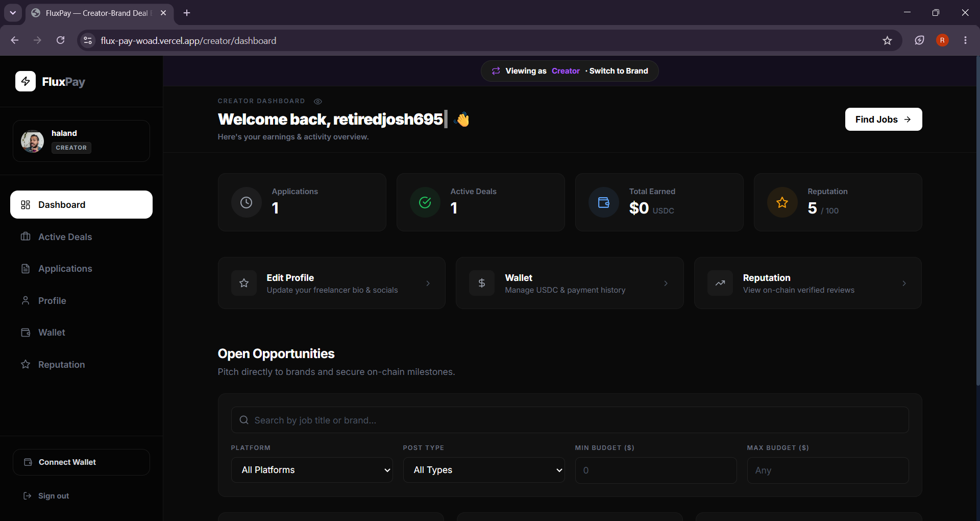Close the FluxPay browser tab
The height and width of the screenshot is (521, 980).
coord(163,13)
